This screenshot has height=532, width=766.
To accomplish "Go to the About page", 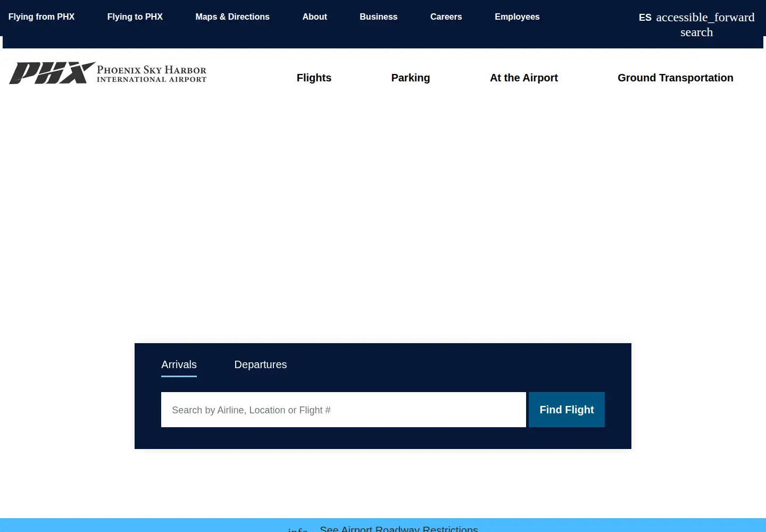I will (x=315, y=16).
